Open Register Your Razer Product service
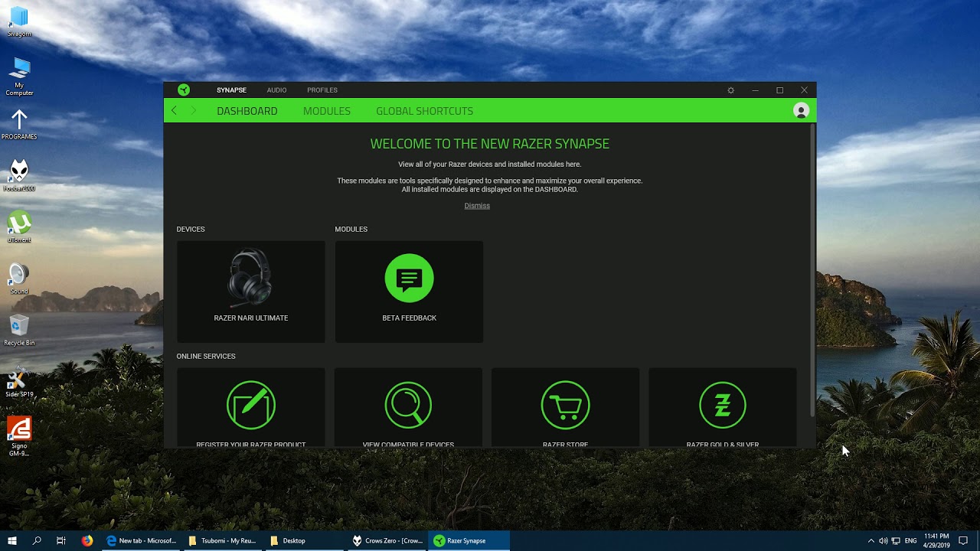Viewport: 980px width, 551px height. click(x=251, y=408)
